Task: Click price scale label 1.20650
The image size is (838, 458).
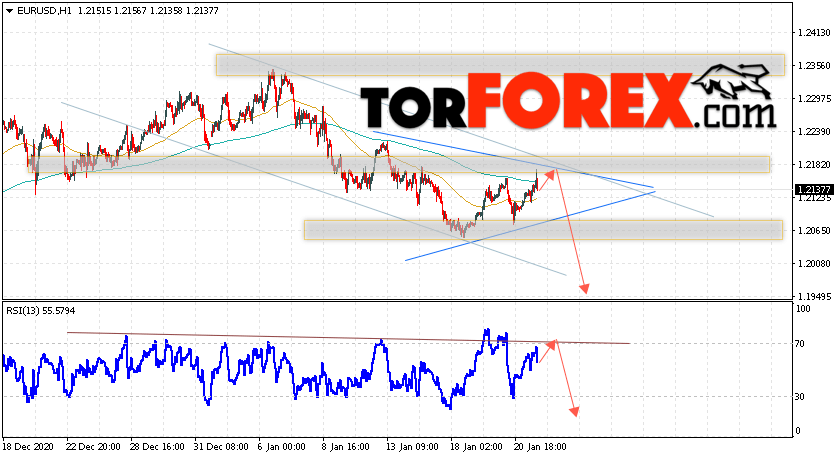Action: [x=814, y=231]
